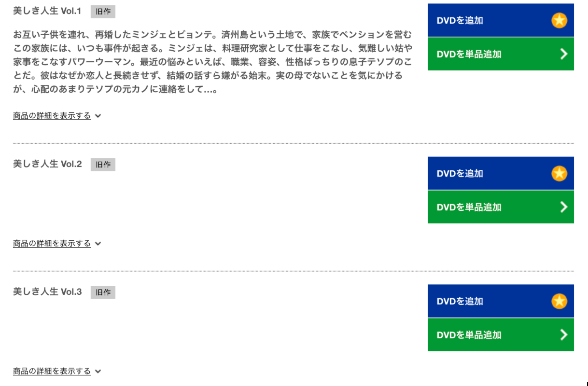The width and height of the screenshot is (588, 386).
Task: Expand the Vol.1 details chevron
Action: coord(98,116)
